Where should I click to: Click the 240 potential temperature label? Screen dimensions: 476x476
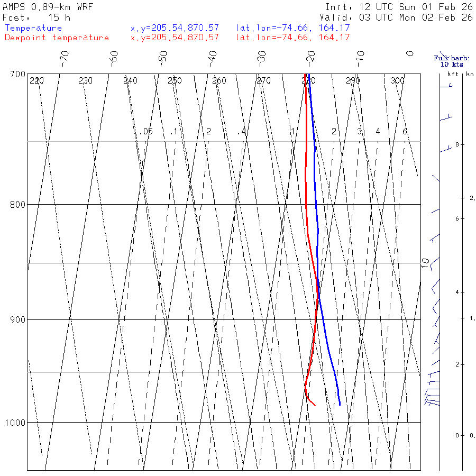click(130, 81)
